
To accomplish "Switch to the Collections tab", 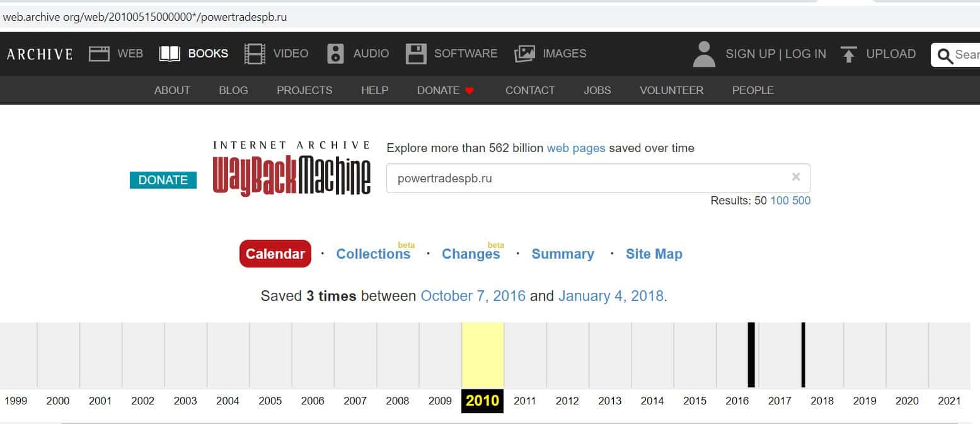I will 373,254.
